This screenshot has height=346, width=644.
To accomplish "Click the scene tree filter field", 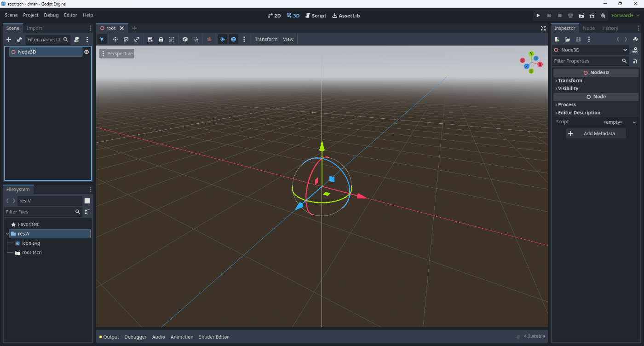I will [x=48, y=40].
